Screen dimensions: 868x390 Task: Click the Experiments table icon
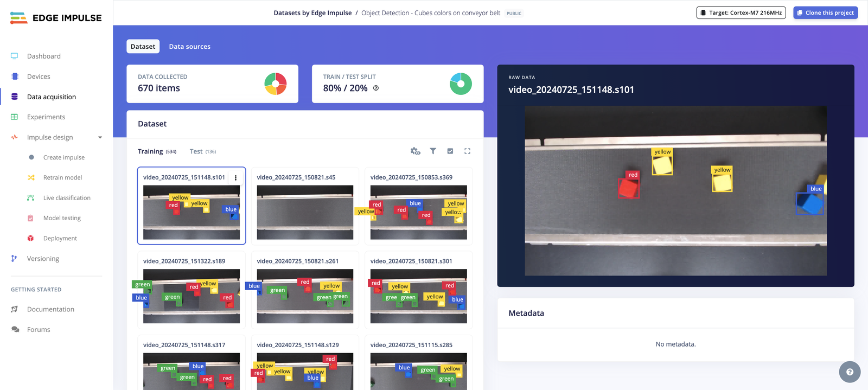coord(15,117)
